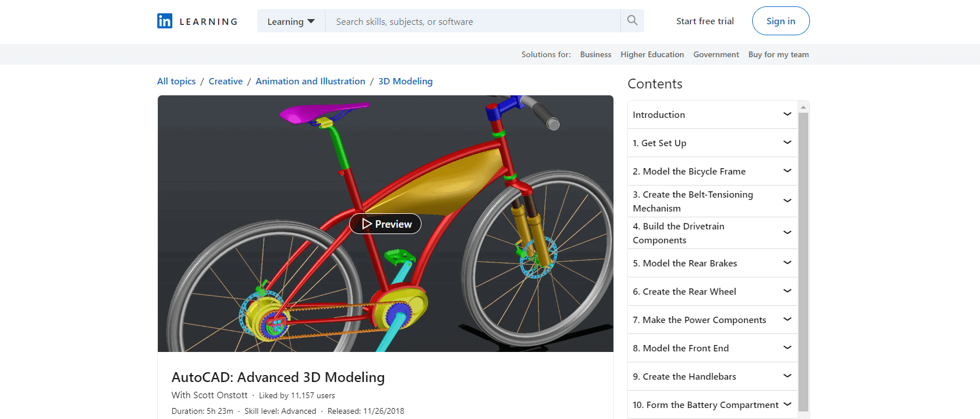Image resolution: width=980 pixels, height=419 pixels.
Task: Click the LinkedIn Learning logo
Action: (197, 21)
